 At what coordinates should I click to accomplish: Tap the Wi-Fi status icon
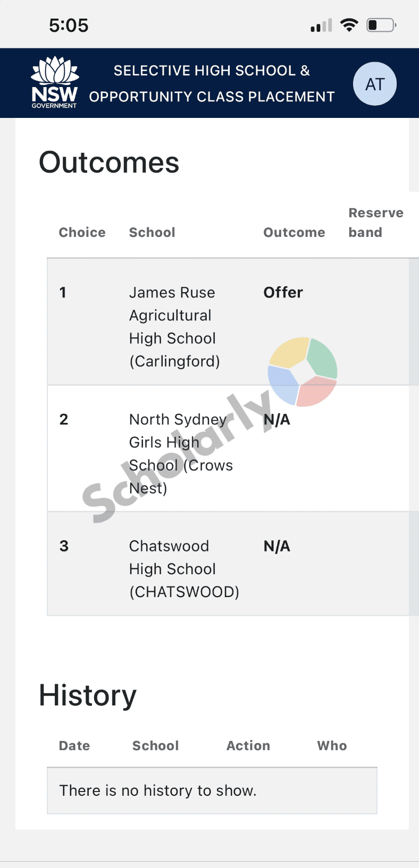pyautogui.click(x=349, y=25)
